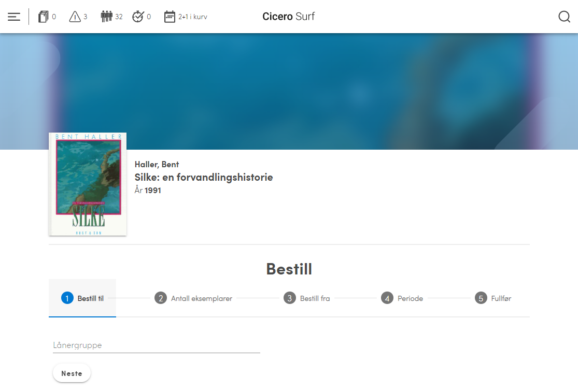
Task: Click the year text År 1991
Action: [x=148, y=190]
